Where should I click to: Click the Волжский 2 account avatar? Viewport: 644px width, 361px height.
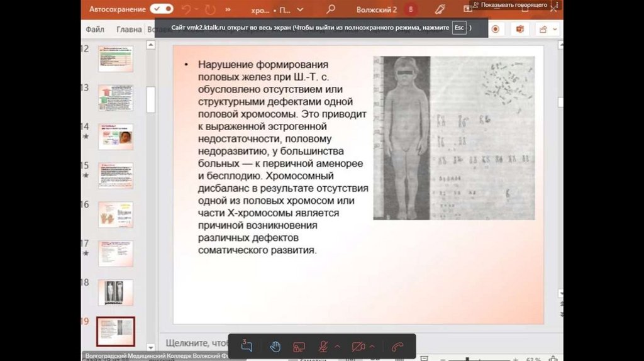click(x=411, y=9)
